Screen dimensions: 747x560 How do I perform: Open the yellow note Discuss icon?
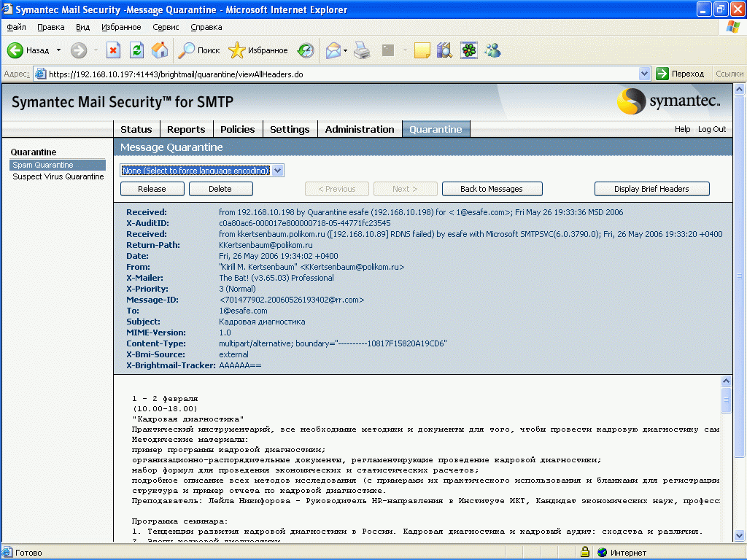pyautogui.click(x=422, y=50)
